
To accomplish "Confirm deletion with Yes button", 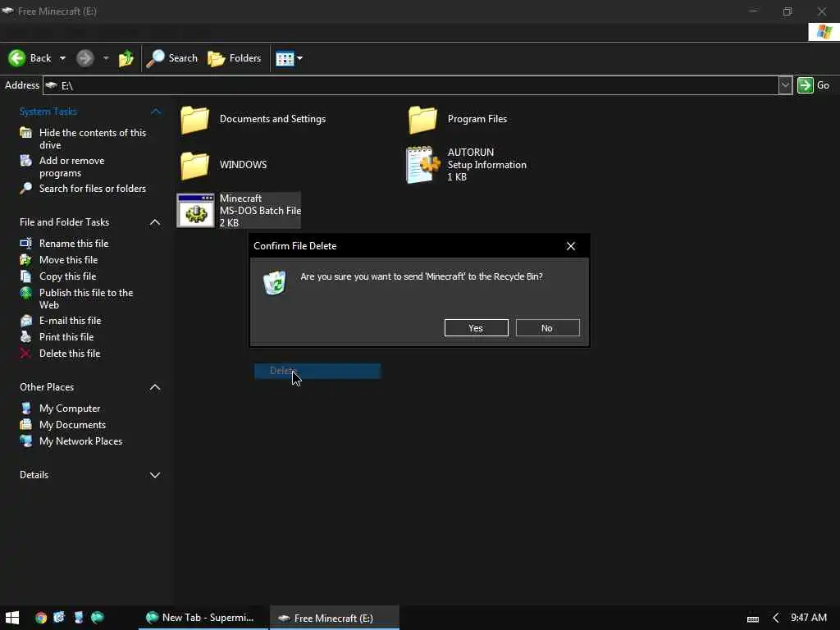I will click(477, 328).
